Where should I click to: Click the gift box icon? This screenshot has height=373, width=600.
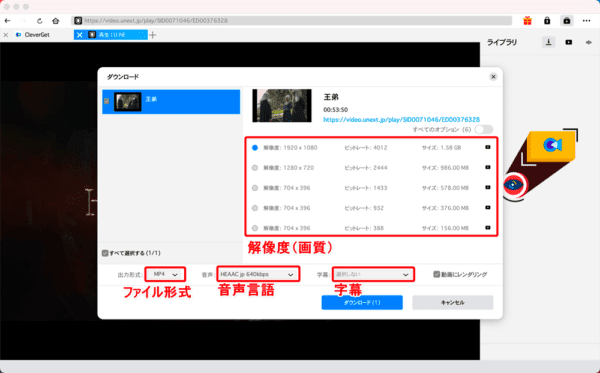527,21
